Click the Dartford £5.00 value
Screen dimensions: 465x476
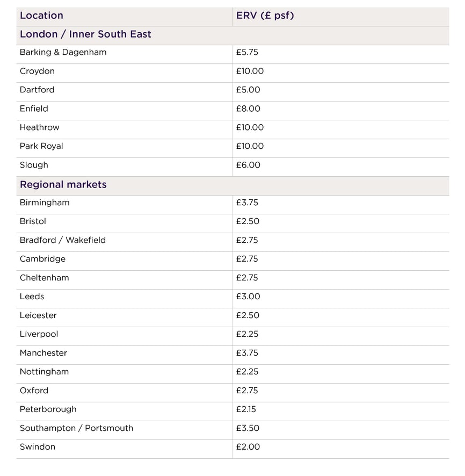248,90
